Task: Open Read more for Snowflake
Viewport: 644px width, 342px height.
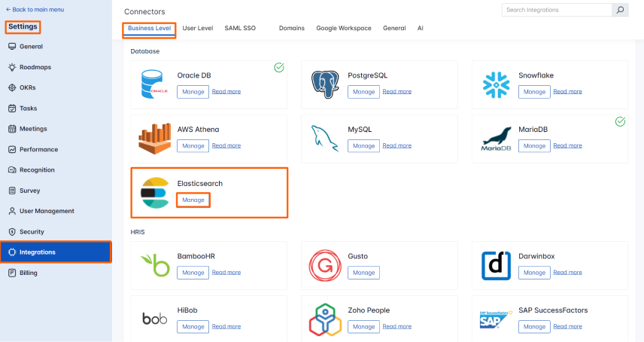Action: 567,91
